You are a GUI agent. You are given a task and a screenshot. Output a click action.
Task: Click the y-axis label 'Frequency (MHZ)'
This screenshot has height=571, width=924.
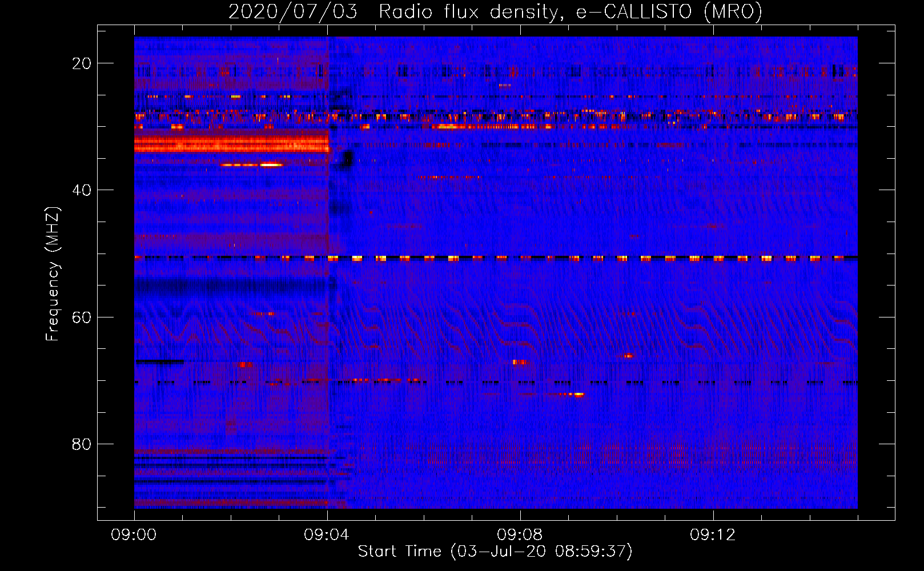53,274
